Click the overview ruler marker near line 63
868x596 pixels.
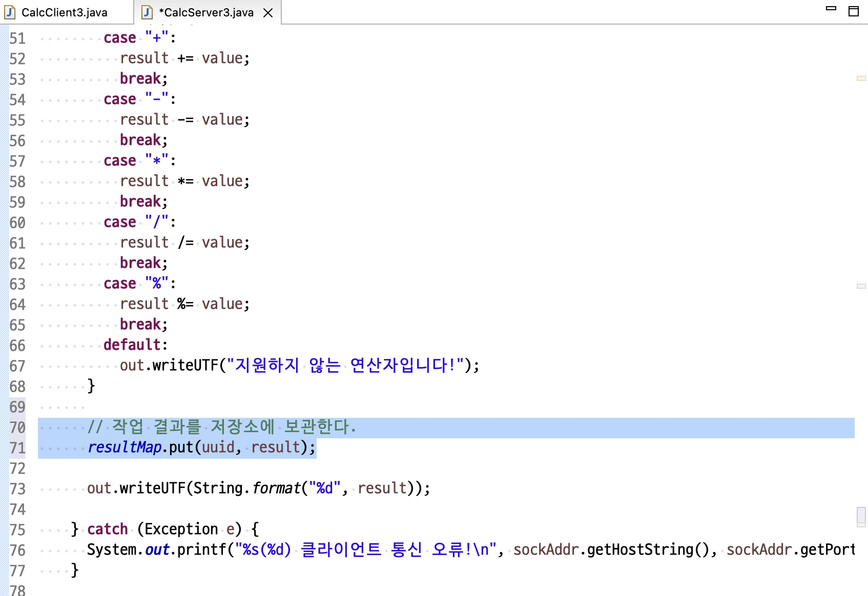(861, 286)
